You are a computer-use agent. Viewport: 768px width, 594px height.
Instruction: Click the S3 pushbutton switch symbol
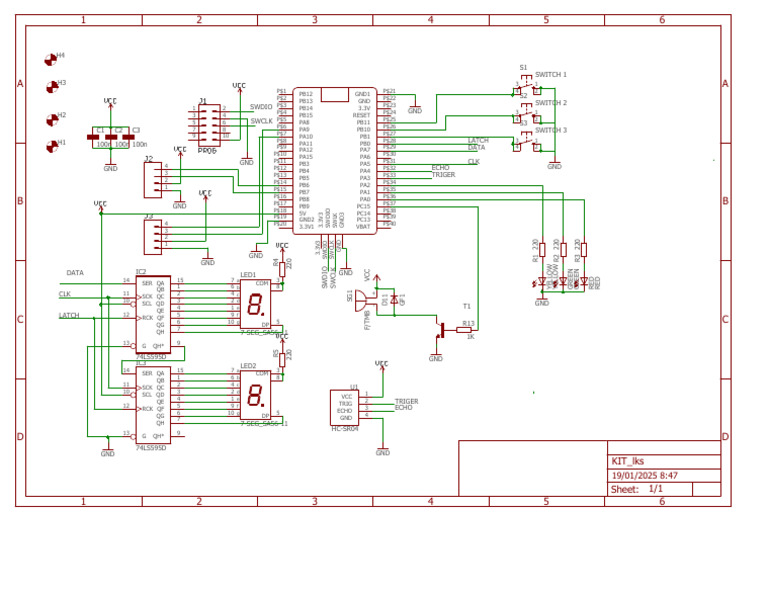[x=527, y=142]
